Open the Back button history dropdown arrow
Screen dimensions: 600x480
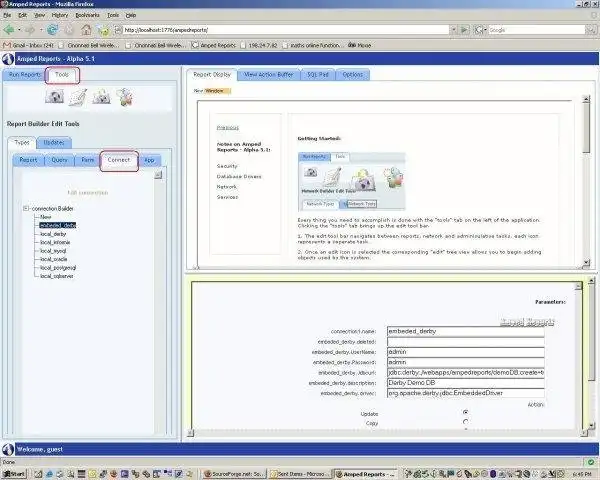pyautogui.click(x=19, y=29)
